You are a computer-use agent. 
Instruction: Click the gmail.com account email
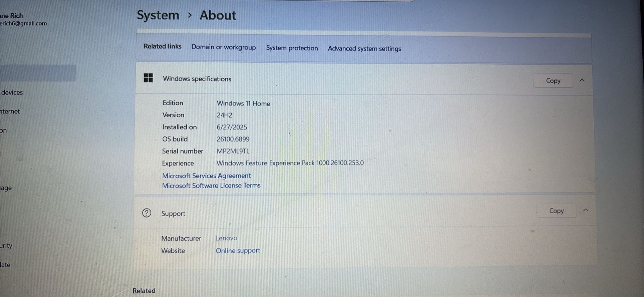pyautogui.click(x=23, y=23)
